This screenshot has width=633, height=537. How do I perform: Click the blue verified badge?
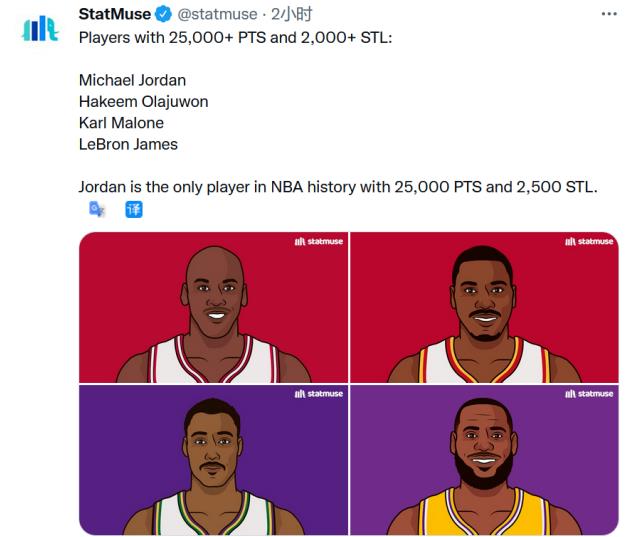pos(163,15)
